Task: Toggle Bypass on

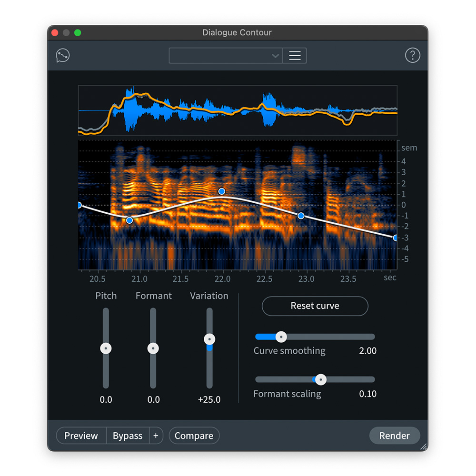Action: [x=127, y=436]
